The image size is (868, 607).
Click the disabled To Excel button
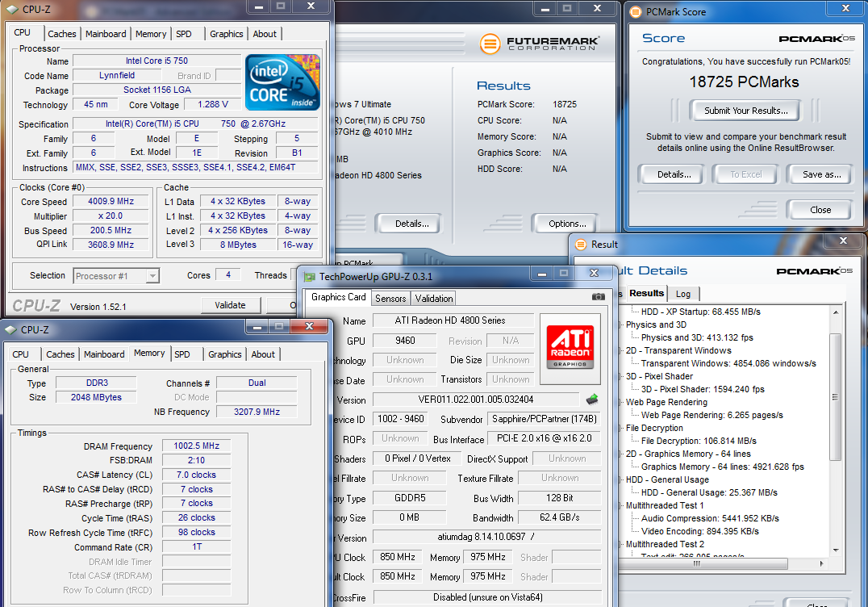745,174
